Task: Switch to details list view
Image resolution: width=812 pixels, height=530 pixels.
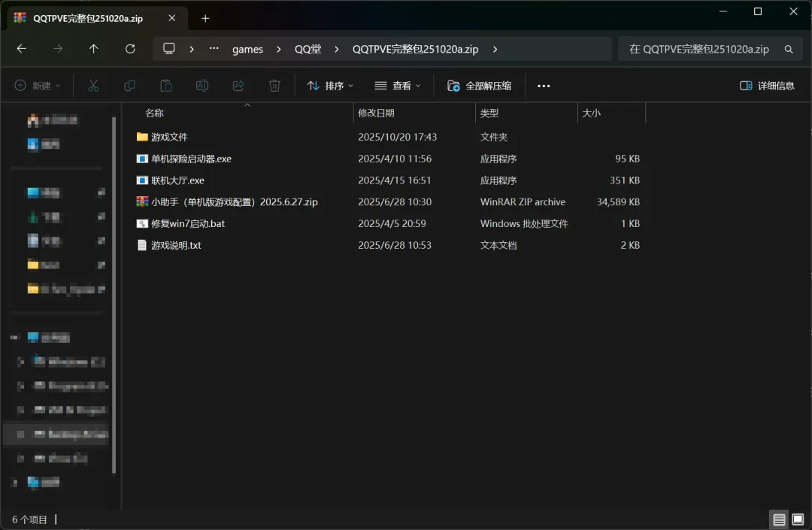Action: 779,519
